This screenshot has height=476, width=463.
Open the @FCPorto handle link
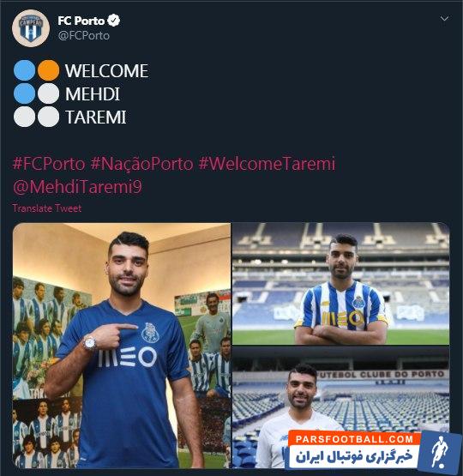(84, 35)
